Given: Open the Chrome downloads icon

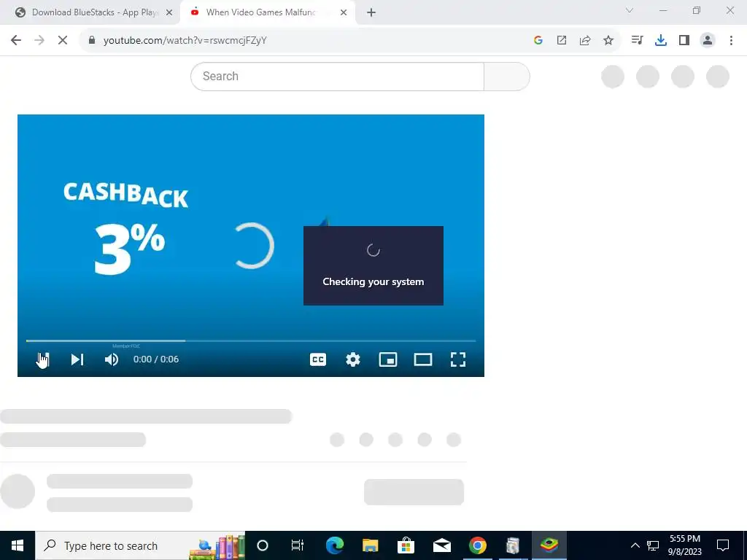Looking at the screenshot, I should [x=661, y=41].
